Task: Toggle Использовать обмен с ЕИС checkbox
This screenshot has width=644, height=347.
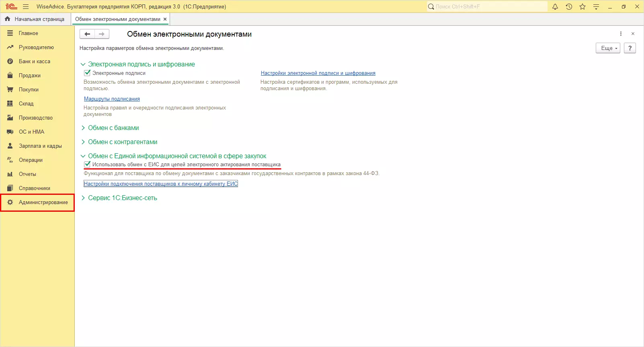Action: click(x=87, y=164)
